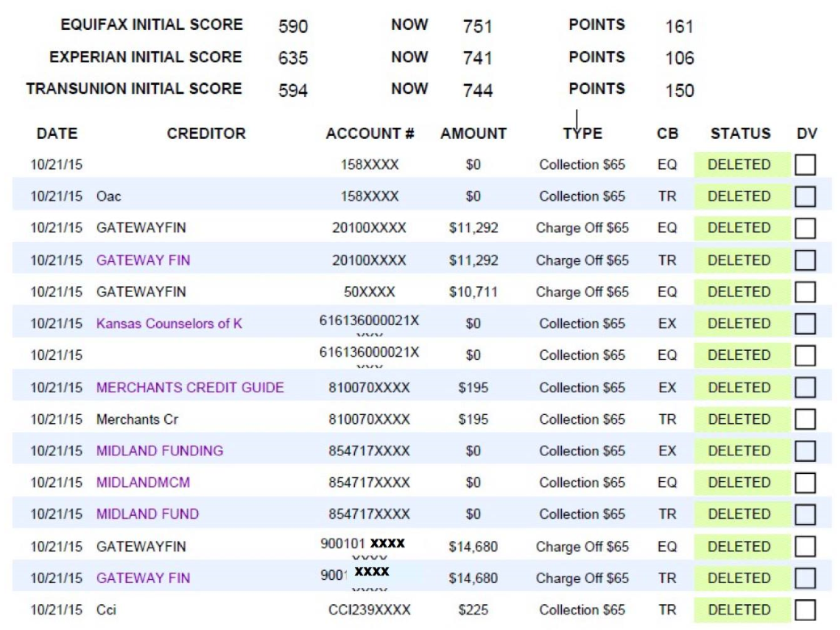This screenshot has height=630, width=840.
Task: Select DELETED status in the Cci row
Action: tap(739, 610)
